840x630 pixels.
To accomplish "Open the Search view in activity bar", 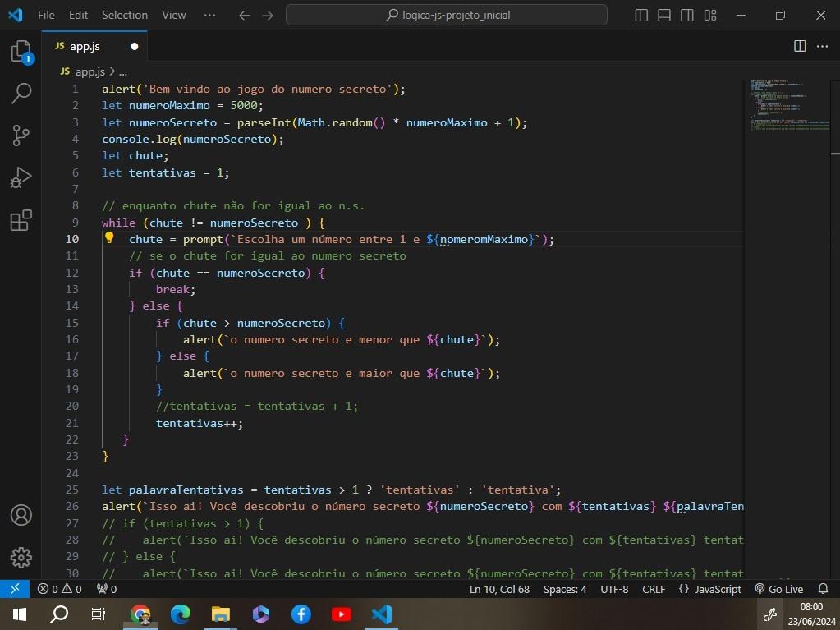I will [x=21, y=94].
